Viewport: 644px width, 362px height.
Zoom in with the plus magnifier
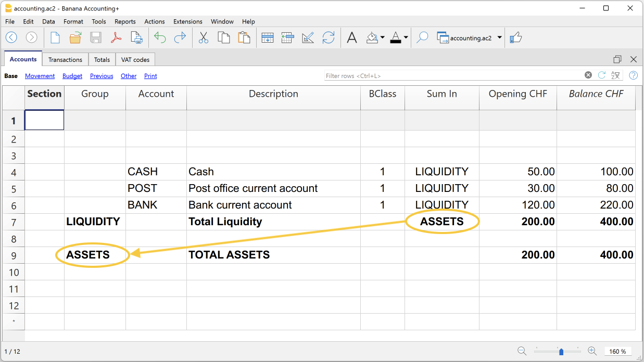pos(592,351)
